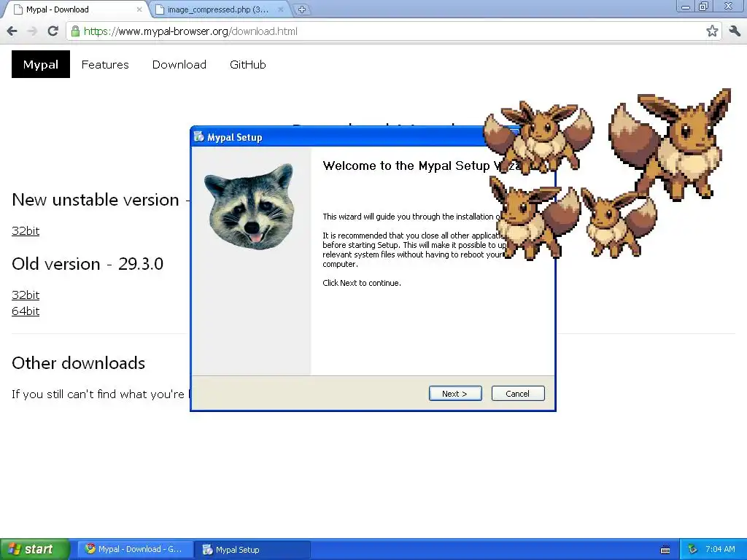
Task: Switch to the image_compressed.php tab
Action: pos(217,9)
